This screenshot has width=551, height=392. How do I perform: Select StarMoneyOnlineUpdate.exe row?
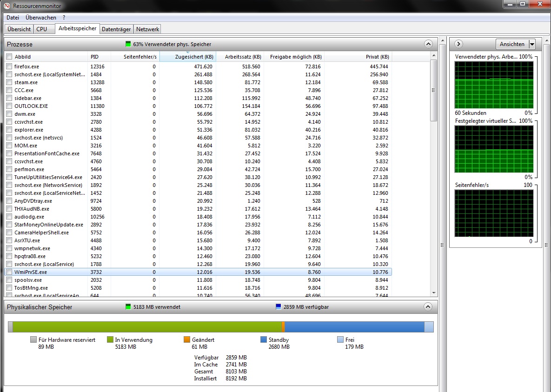[199, 225]
